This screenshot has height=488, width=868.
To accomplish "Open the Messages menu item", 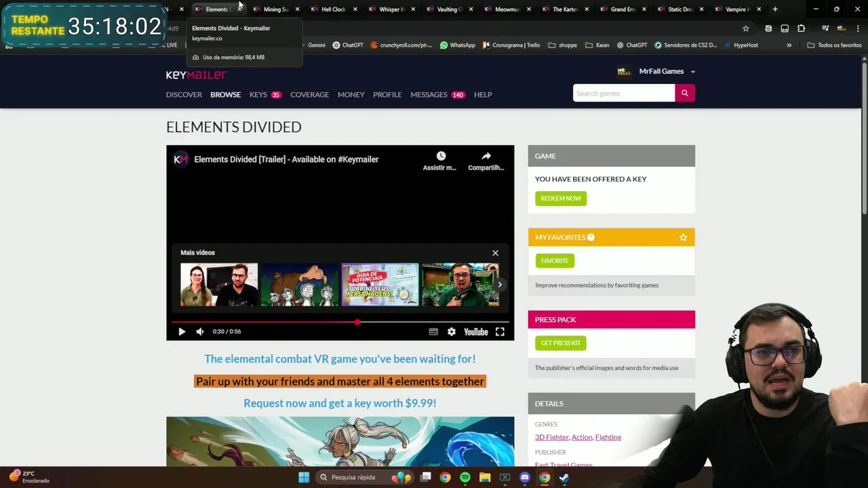I will click(x=429, y=95).
